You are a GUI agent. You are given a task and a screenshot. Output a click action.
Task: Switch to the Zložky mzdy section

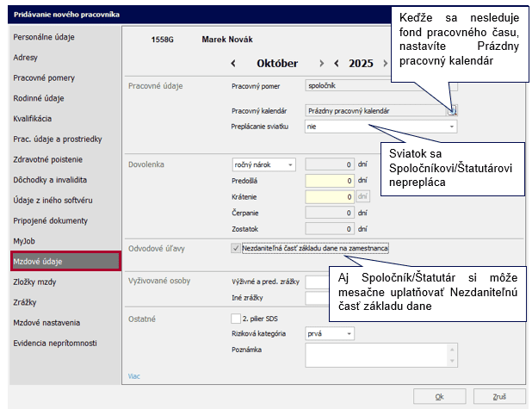[36, 282]
